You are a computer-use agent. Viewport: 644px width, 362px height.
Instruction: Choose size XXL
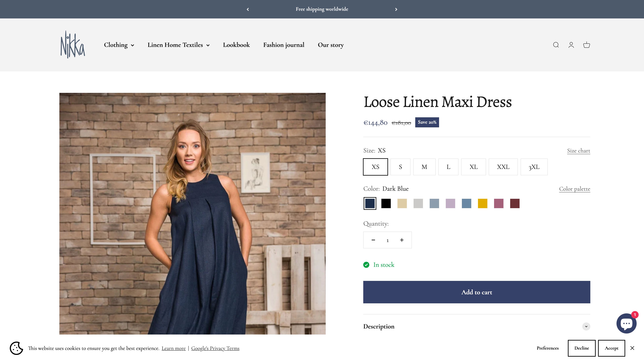503,167
